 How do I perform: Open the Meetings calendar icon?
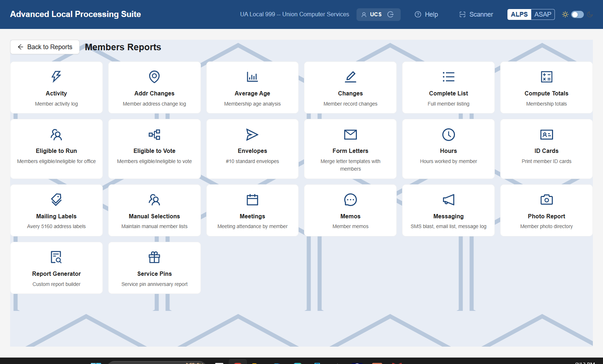coord(252,200)
